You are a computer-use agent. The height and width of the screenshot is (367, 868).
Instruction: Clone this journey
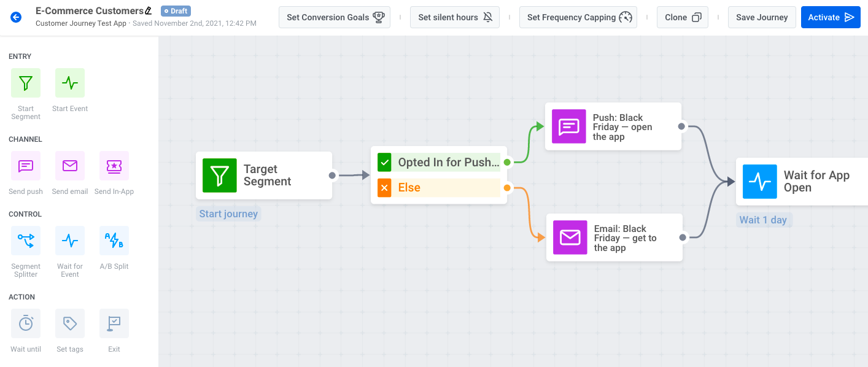click(x=683, y=17)
